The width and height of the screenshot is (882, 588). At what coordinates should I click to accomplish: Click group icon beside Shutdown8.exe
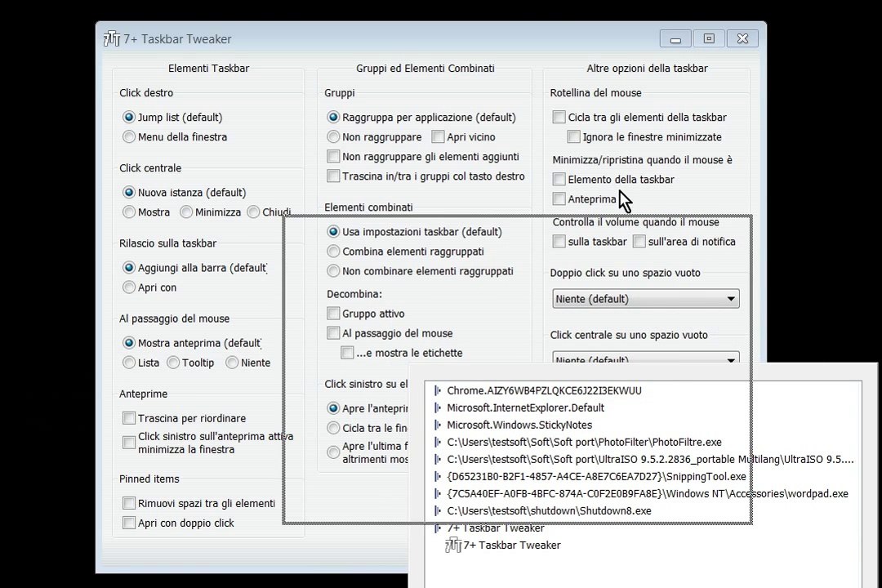[438, 511]
